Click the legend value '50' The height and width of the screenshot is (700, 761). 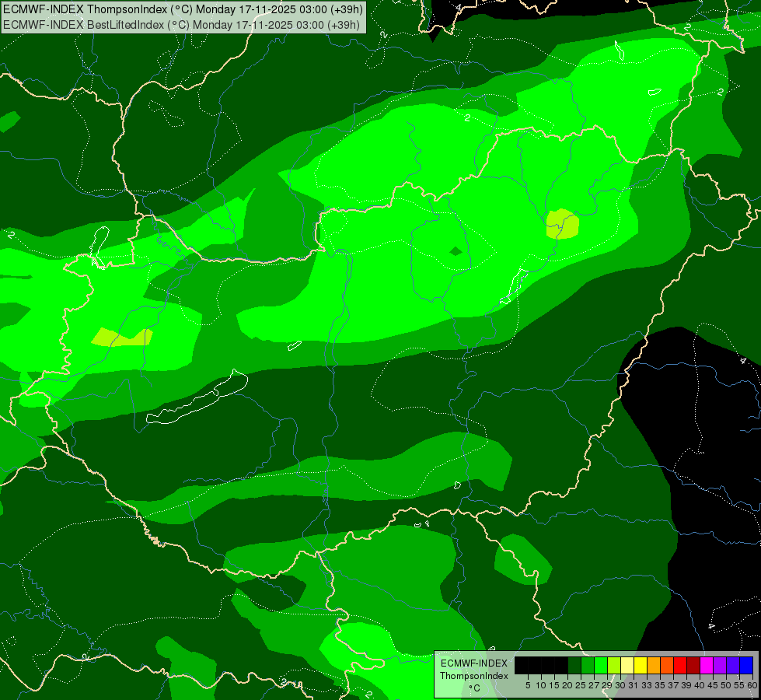click(727, 685)
